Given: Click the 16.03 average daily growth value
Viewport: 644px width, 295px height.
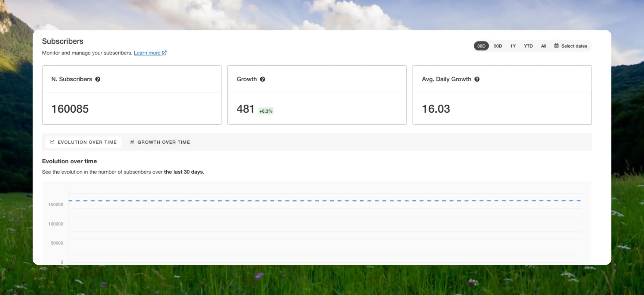Looking at the screenshot, I should 436,109.
